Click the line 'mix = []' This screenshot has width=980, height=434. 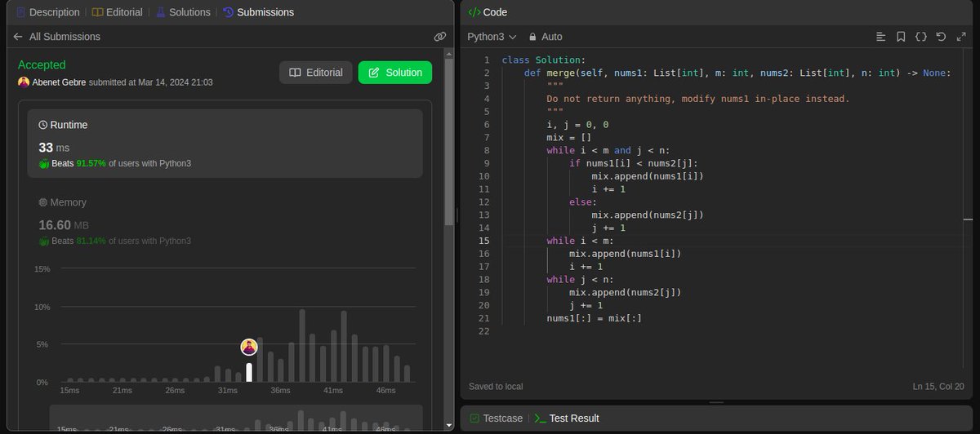click(568, 138)
